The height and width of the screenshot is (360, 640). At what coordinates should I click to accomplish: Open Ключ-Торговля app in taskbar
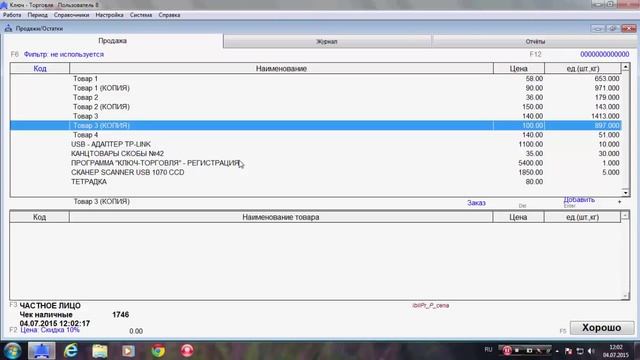point(41,351)
